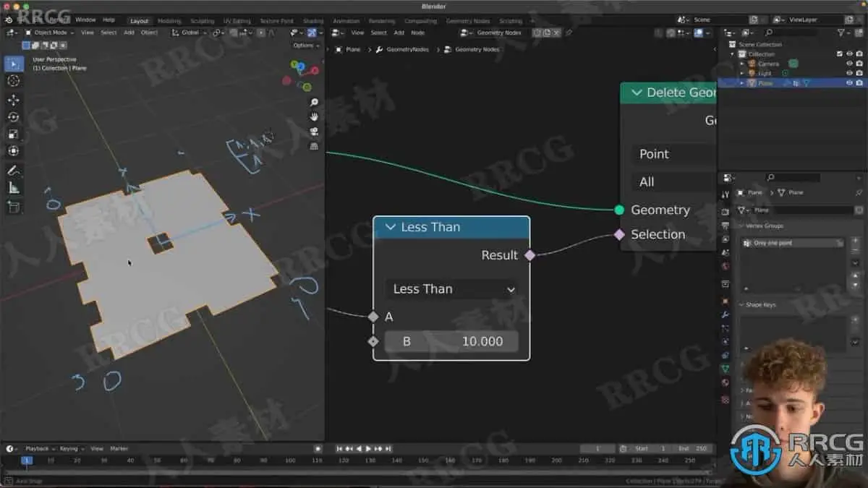Click the outliner filter funnel icon
Screen dimensions: 868x488
pyautogui.click(x=841, y=33)
